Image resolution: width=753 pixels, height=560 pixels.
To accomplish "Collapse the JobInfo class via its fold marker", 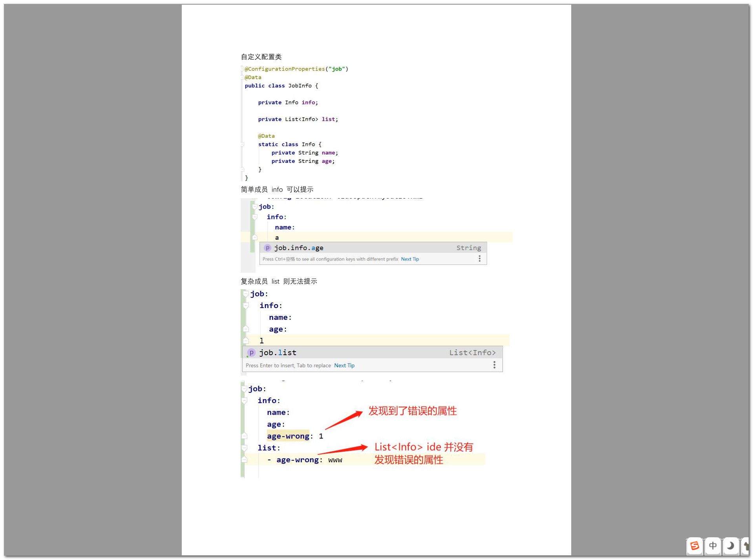I will tap(242, 69).
